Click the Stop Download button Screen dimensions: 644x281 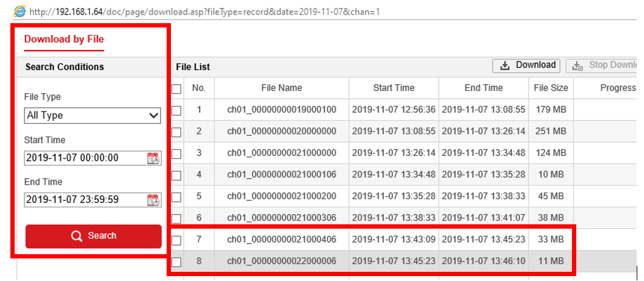pyautogui.click(x=604, y=66)
